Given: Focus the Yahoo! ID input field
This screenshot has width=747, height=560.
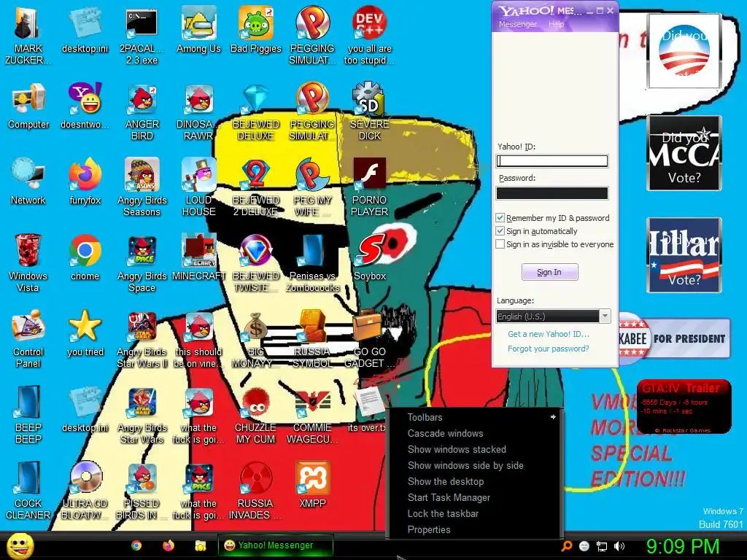Looking at the screenshot, I should (552, 161).
